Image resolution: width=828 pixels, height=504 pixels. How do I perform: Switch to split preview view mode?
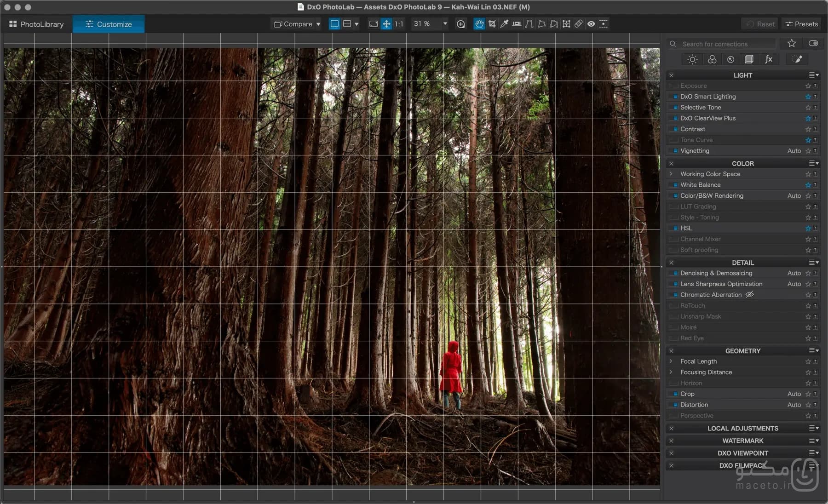(x=347, y=24)
